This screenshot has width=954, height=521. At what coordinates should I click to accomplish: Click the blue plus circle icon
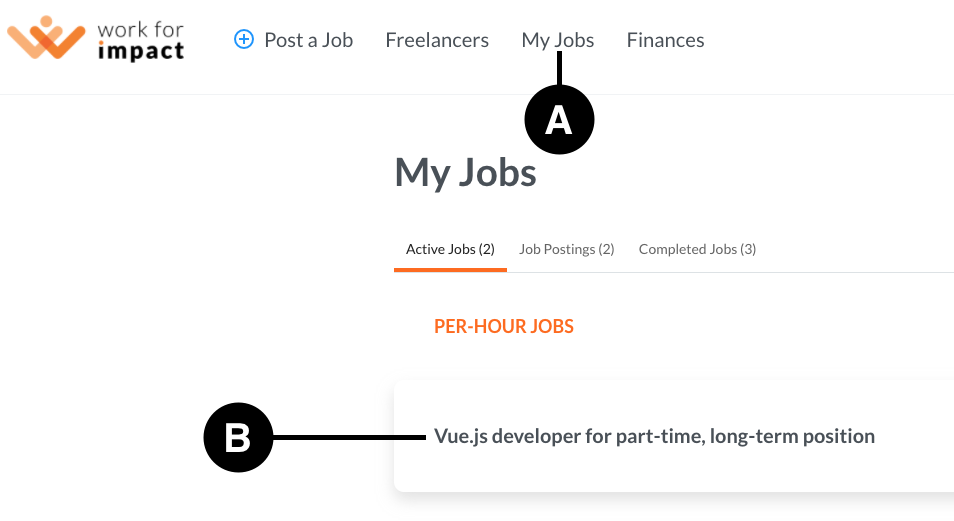[244, 40]
